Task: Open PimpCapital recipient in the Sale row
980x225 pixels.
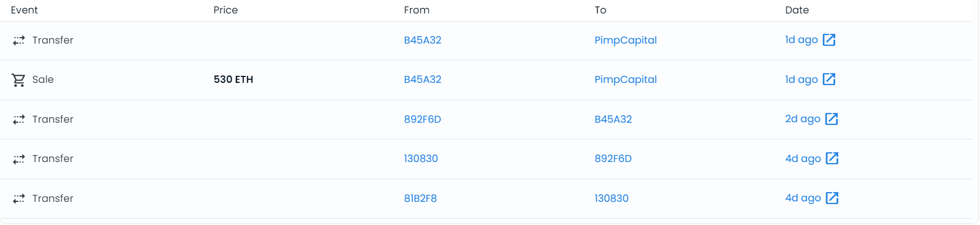Action: coord(626,80)
